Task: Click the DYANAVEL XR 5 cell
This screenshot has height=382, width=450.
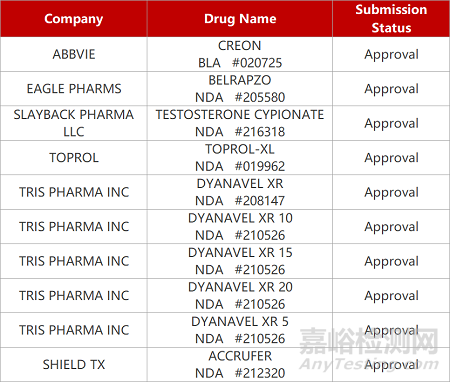Action: pos(240,330)
